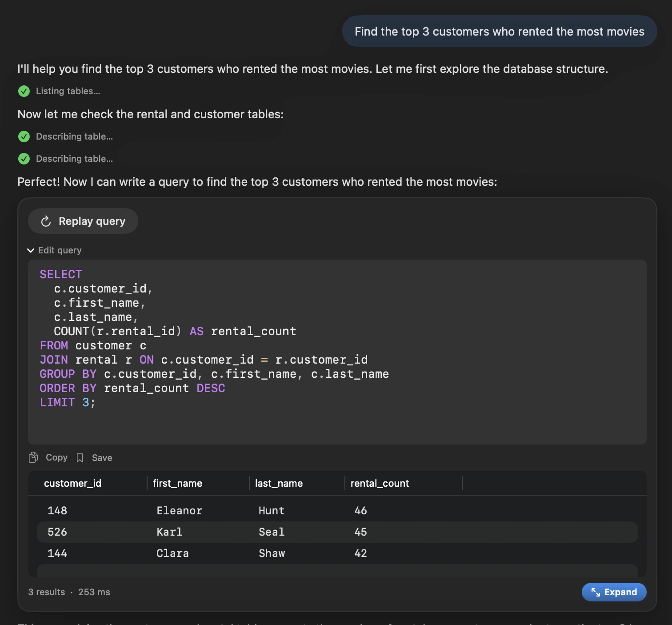
Task: Collapse the Edit query section
Action: click(54, 250)
